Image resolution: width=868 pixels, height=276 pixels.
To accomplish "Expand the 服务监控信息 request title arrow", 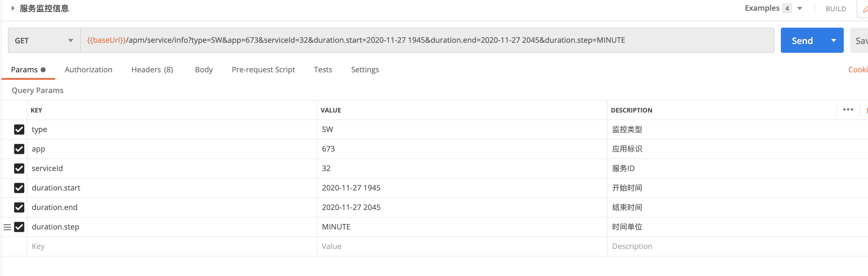I will (13, 8).
